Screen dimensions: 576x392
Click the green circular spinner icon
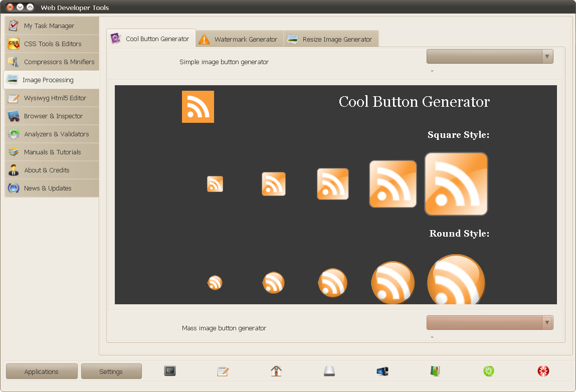click(489, 371)
